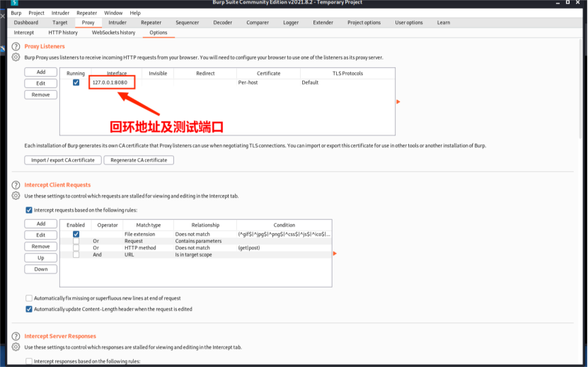Toggle intercept requests based on rules checkbox
588x367 pixels.
click(x=29, y=210)
